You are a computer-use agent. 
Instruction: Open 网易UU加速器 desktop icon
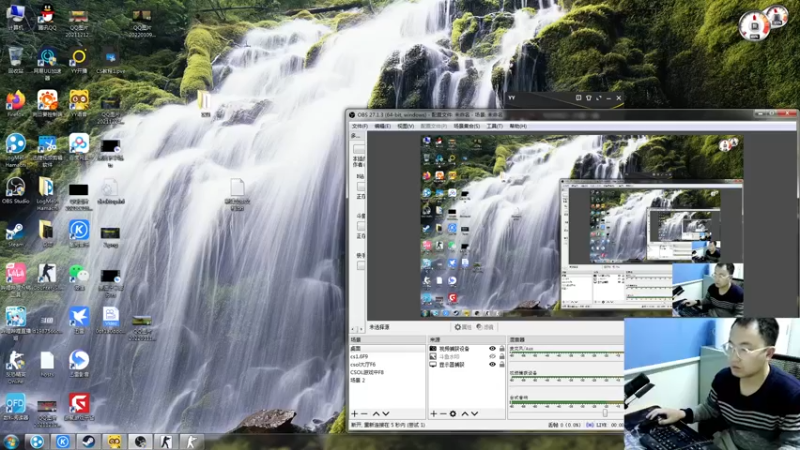click(x=47, y=63)
